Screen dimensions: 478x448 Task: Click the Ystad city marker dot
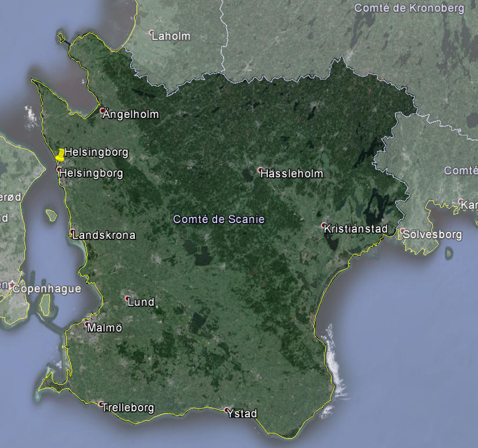pos(227,410)
